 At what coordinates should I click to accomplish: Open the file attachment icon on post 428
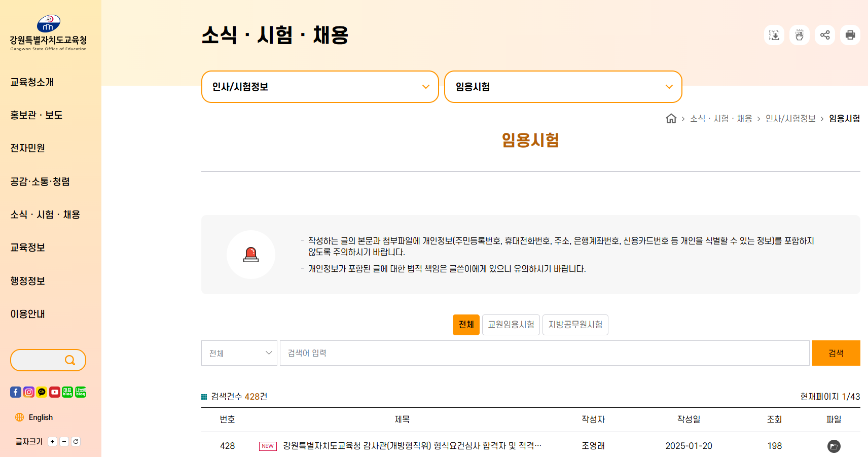(834, 446)
